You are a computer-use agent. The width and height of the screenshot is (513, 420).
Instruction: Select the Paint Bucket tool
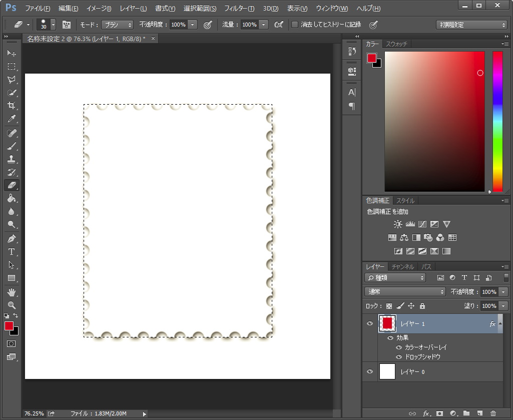click(12, 199)
